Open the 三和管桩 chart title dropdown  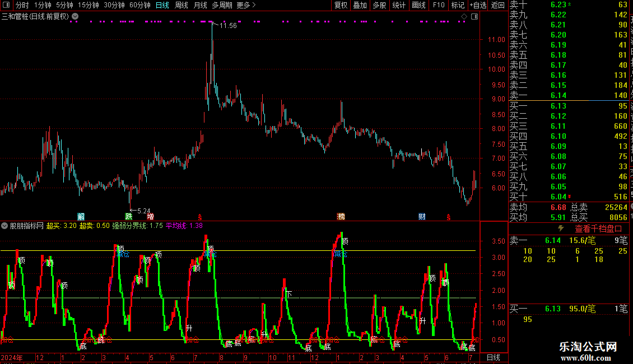pos(75,17)
